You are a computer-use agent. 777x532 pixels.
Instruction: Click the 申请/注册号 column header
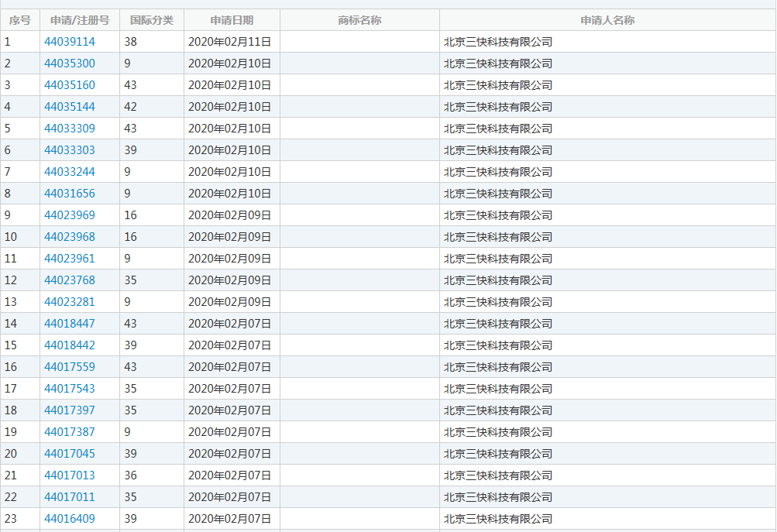[x=80, y=20]
